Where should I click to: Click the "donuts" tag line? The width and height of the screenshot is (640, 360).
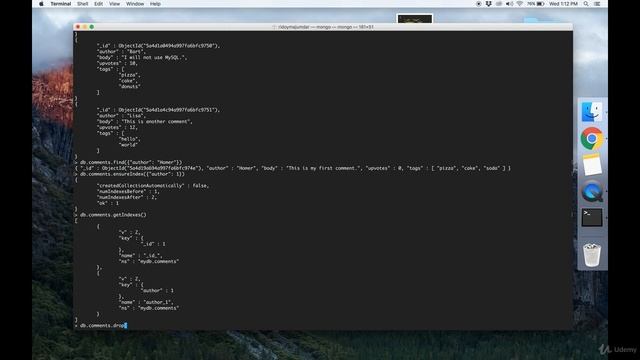[x=129, y=87]
